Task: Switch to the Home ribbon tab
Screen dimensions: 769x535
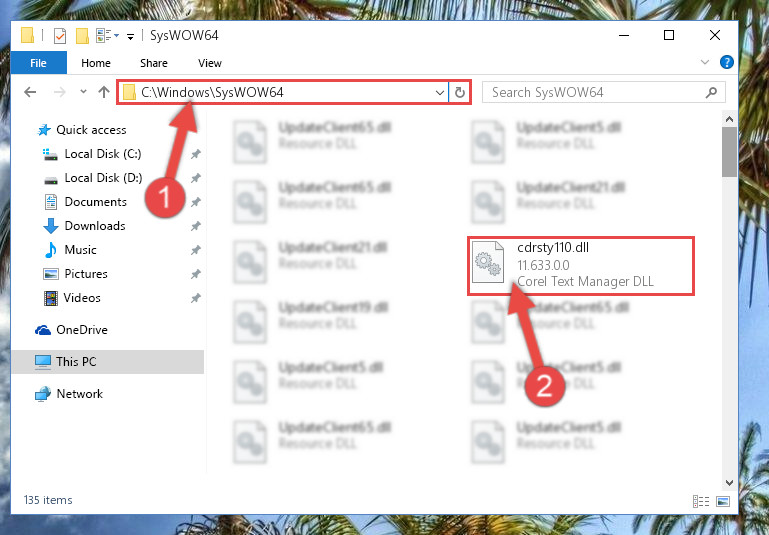Action: pyautogui.click(x=96, y=63)
